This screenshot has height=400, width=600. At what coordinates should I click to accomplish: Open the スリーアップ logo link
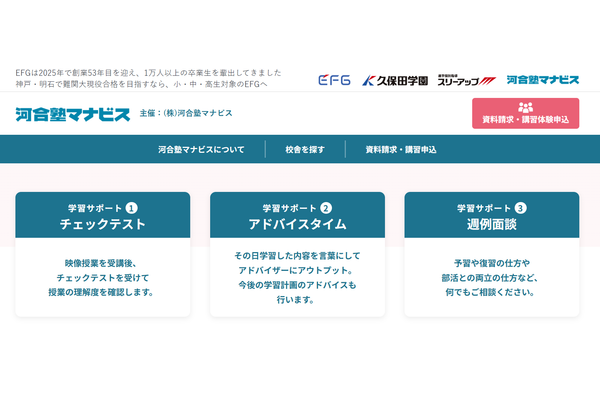pos(466,80)
